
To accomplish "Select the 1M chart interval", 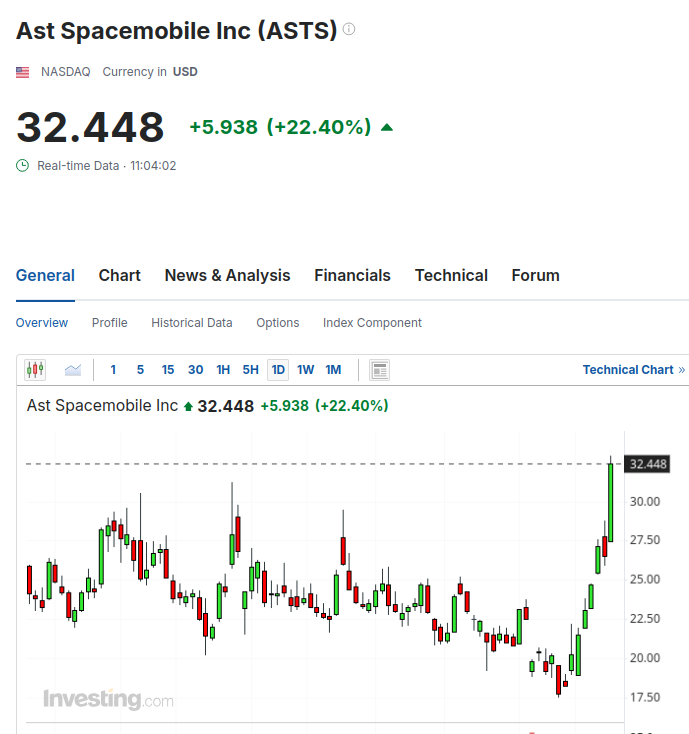I will (333, 370).
